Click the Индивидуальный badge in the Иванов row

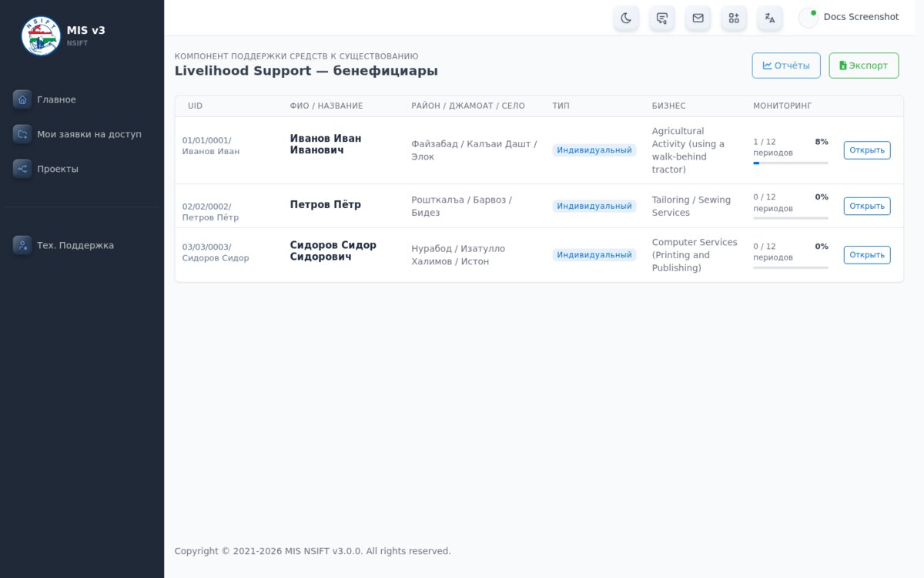tap(594, 150)
